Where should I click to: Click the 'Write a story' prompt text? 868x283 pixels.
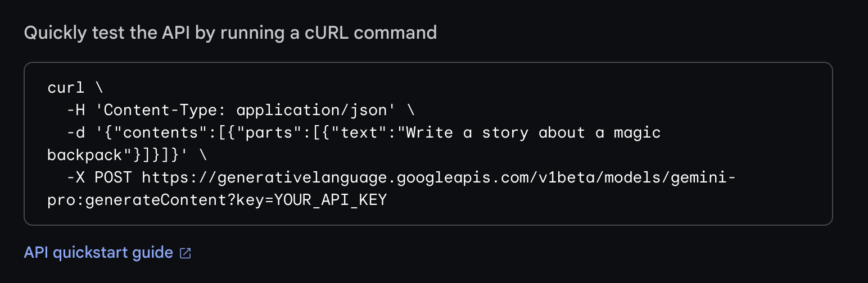[467, 133]
